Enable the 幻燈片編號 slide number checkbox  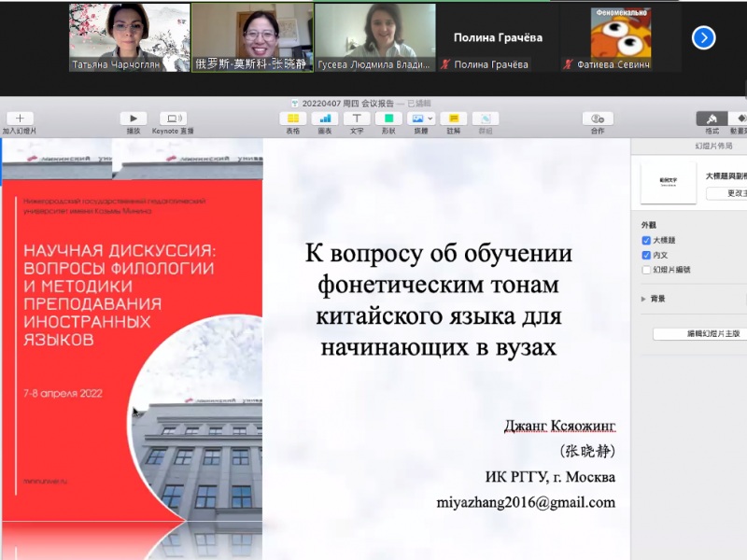(x=646, y=270)
